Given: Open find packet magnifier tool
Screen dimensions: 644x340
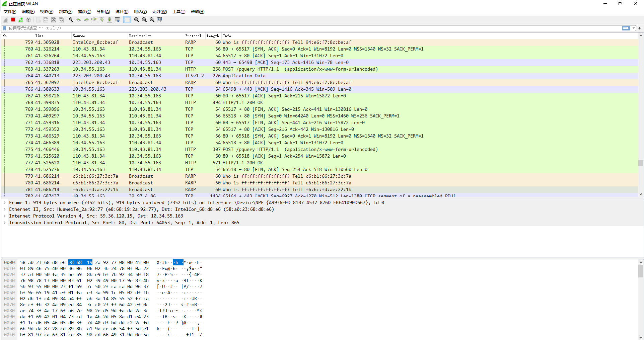Looking at the screenshot, I should 71,20.
